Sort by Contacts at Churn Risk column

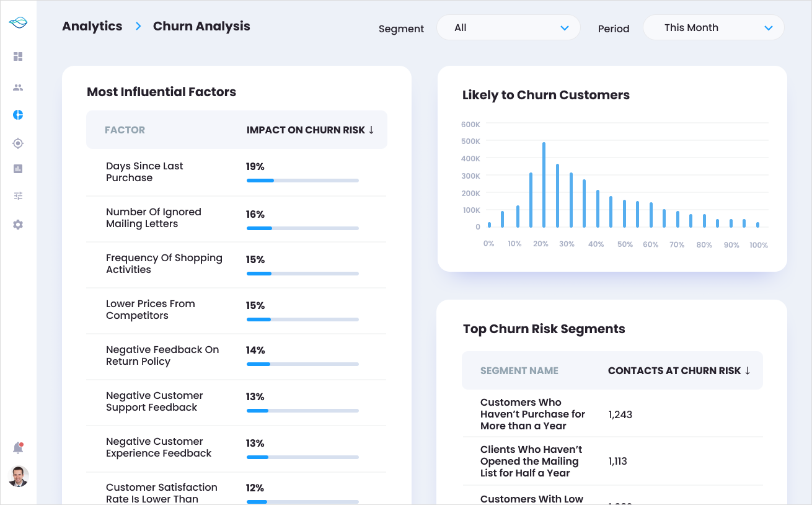point(679,371)
